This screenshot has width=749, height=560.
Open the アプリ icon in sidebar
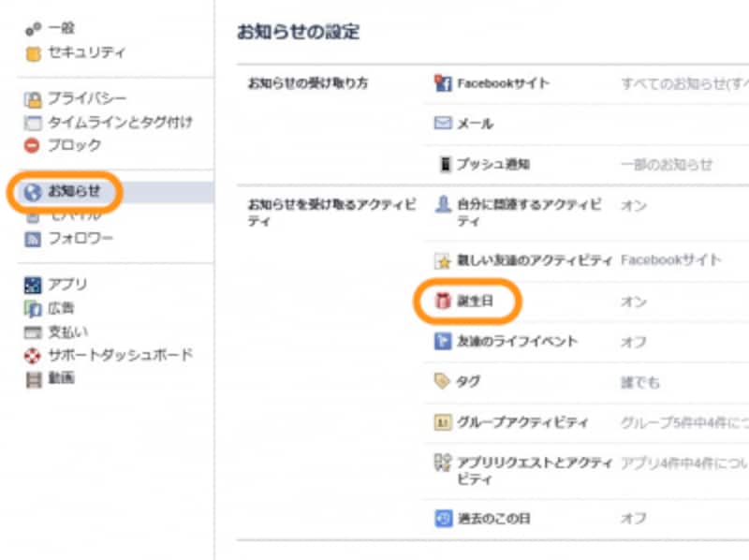[x=33, y=285]
